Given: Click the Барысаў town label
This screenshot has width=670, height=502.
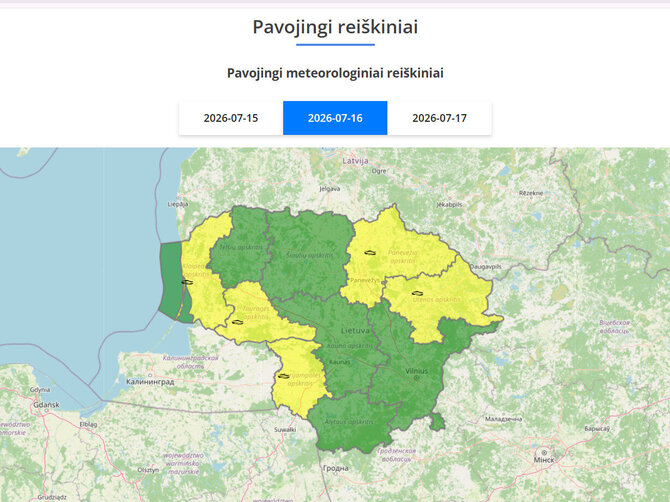Looking at the screenshot, I should pos(597,428).
